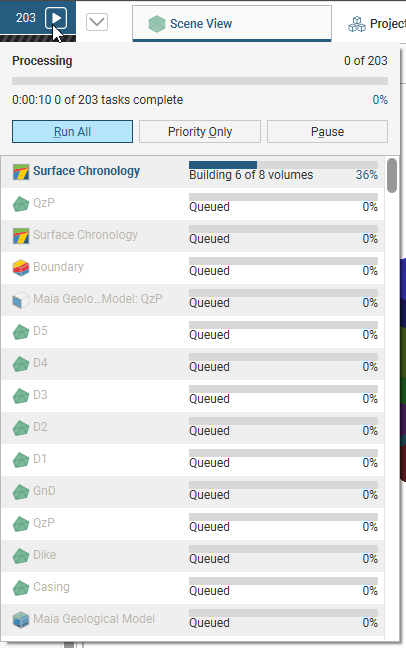This screenshot has width=406, height=648.
Task: Click the Surface Chronology building progress bar
Action: (283, 165)
